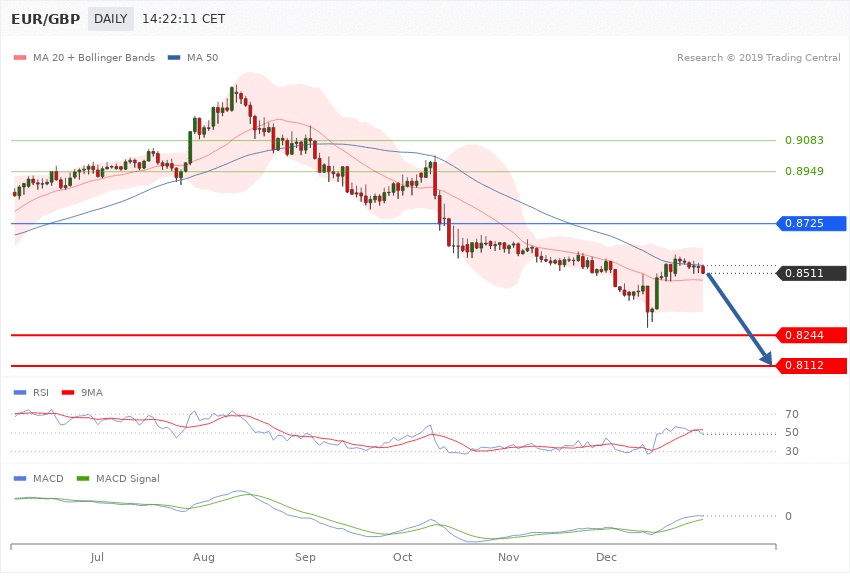Click the Oct label on the time axis

click(x=402, y=556)
